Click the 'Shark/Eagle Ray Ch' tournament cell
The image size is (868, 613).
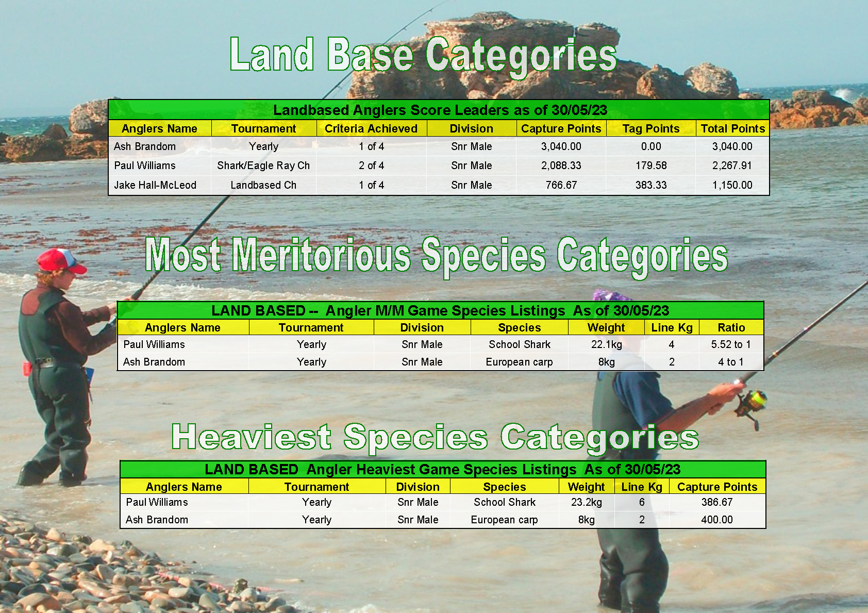[x=263, y=165]
